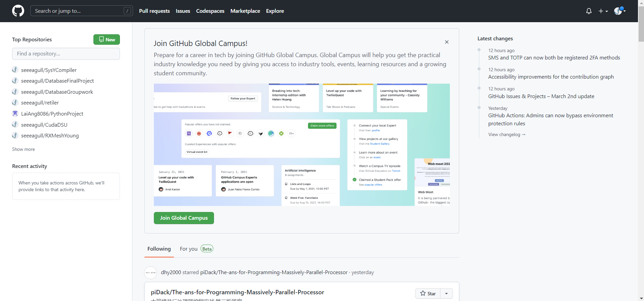
Task: Open seeeagull/retiler repository
Action: (40, 103)
